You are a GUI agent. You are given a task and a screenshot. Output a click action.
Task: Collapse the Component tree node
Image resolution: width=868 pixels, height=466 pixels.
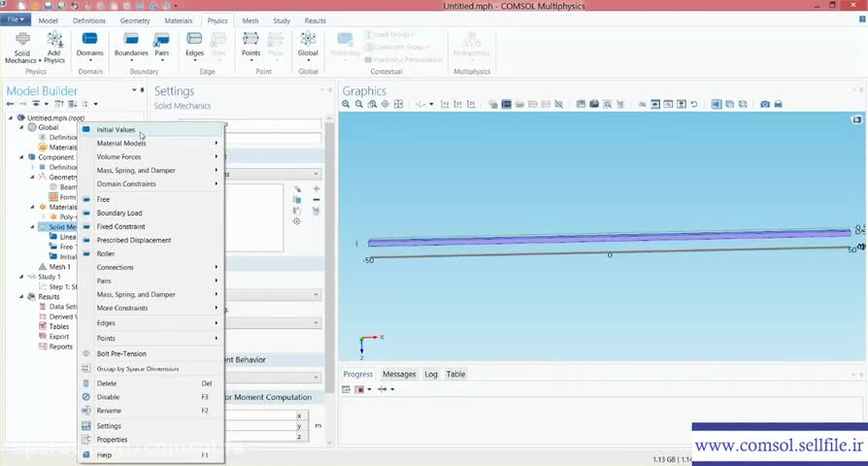[21, 157]
